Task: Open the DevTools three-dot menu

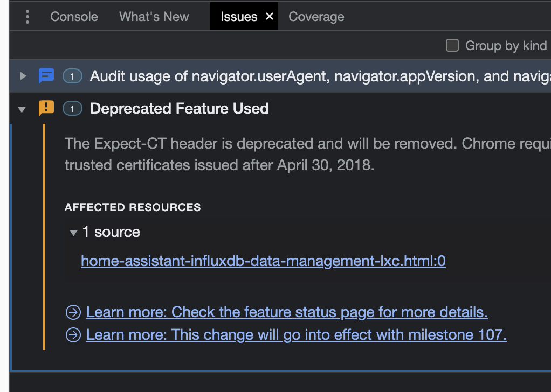Action: pyautogui.click(x=27, y=16)
